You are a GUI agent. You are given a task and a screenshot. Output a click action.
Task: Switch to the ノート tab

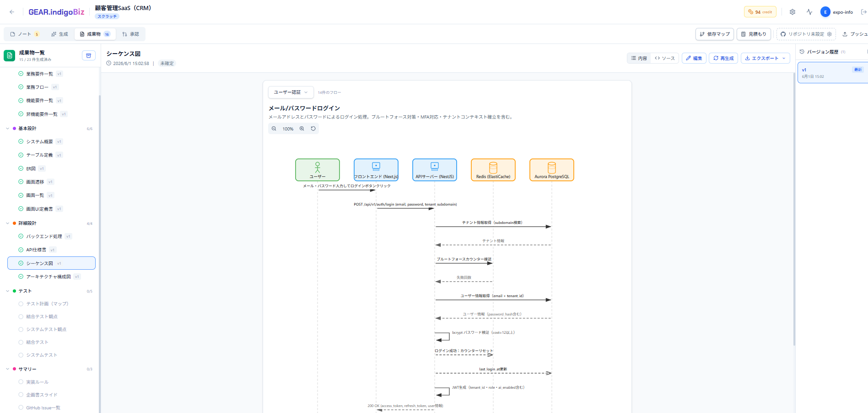[24, 34]
